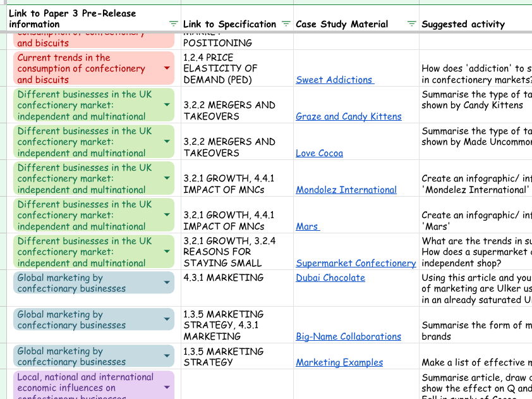Expand green chip dropdown in Mondelez International row
Screen dimensions: 532x399
click(x=167, y=178)
